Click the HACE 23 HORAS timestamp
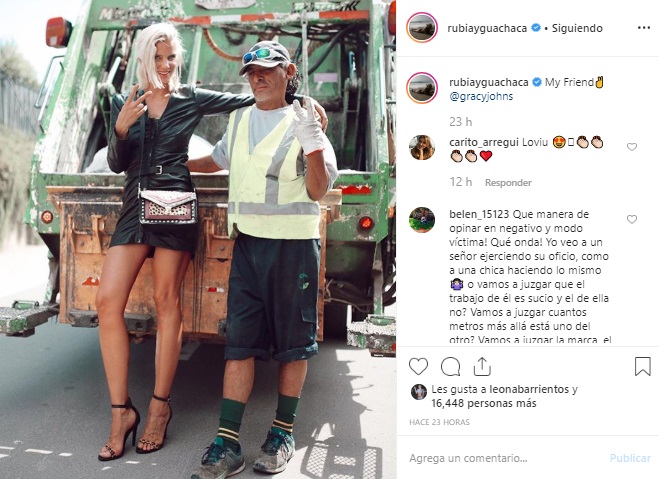Image resolution: width=659 pixels, height=479 pixels. pos(439,422)
